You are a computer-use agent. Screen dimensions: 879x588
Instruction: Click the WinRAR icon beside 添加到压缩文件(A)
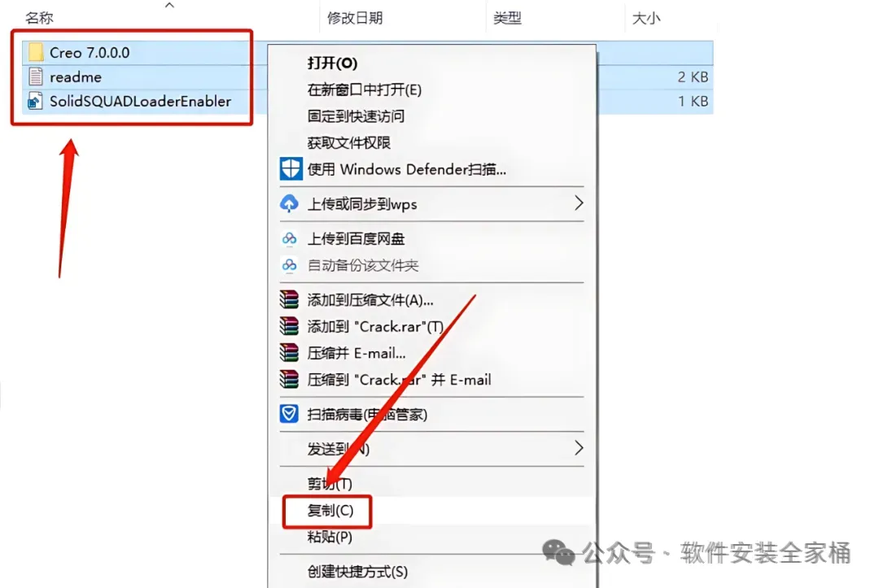click(289, 299)
